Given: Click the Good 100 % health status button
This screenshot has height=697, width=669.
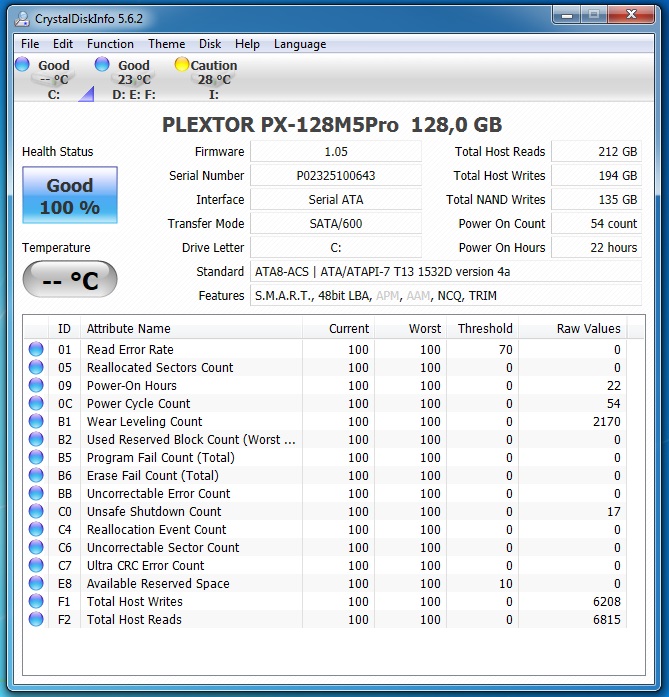Looking at the screenshot, I should coord(70,196).
